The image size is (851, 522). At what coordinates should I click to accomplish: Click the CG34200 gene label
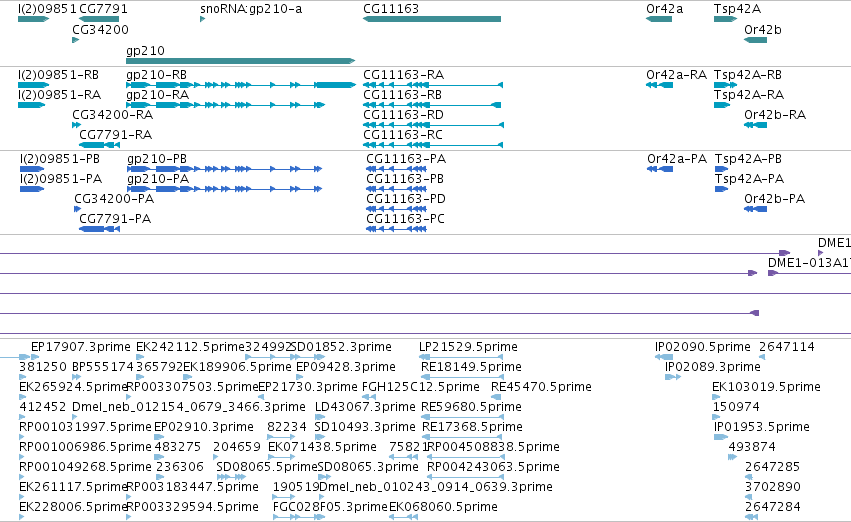[100, 29]
